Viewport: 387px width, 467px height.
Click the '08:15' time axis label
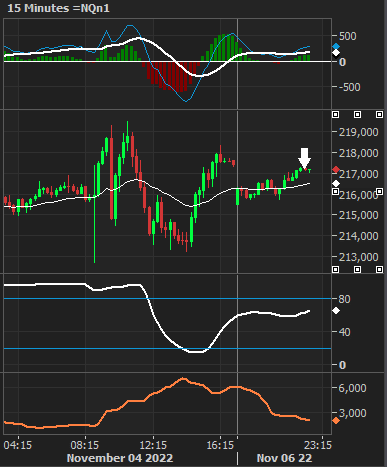(85, 445)
